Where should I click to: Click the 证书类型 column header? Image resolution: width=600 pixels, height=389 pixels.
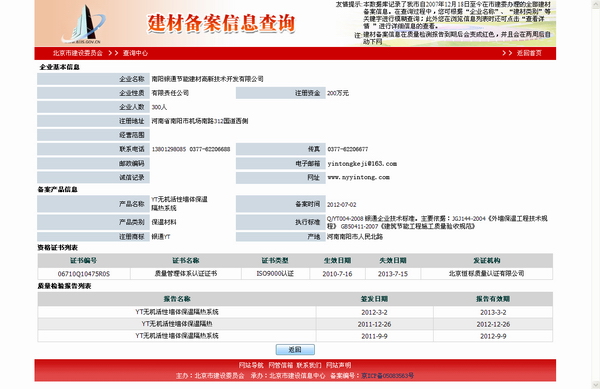[x=275, y=260]
